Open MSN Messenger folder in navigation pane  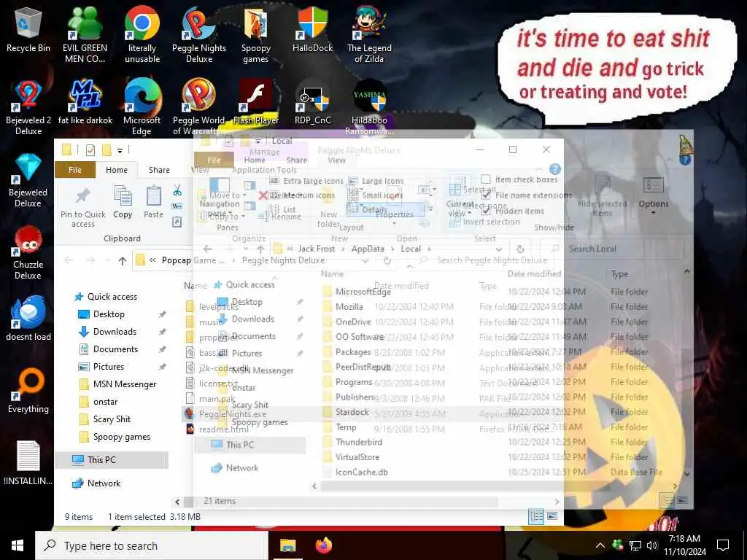pos(124,384)
